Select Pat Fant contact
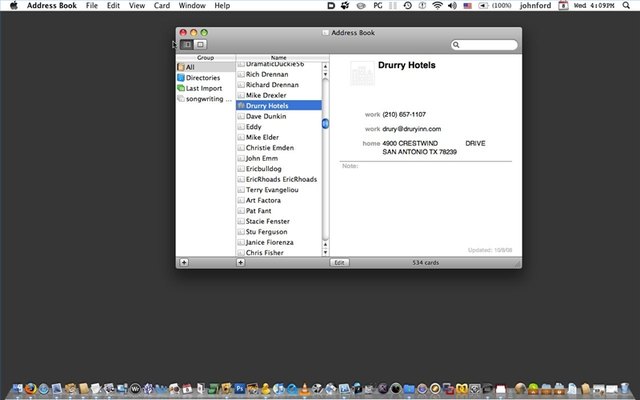This screenshot has width=640, height=400. [x=279, y=211]
